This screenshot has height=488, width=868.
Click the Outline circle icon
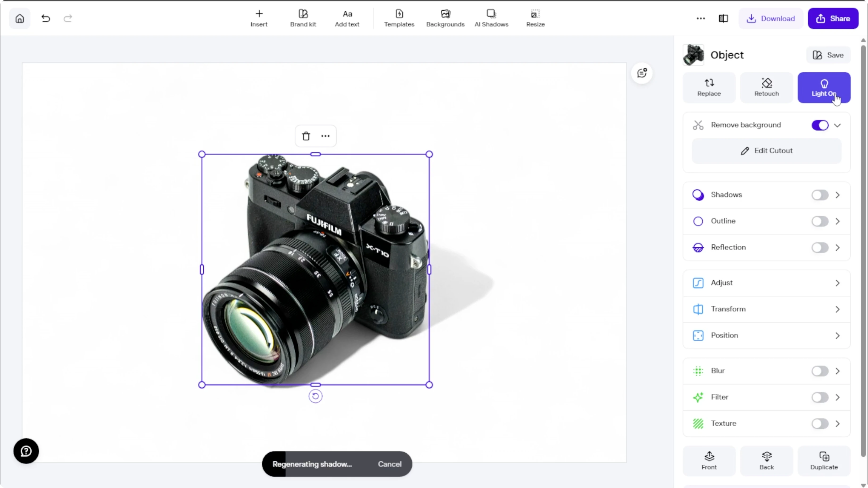pos(698,221)
